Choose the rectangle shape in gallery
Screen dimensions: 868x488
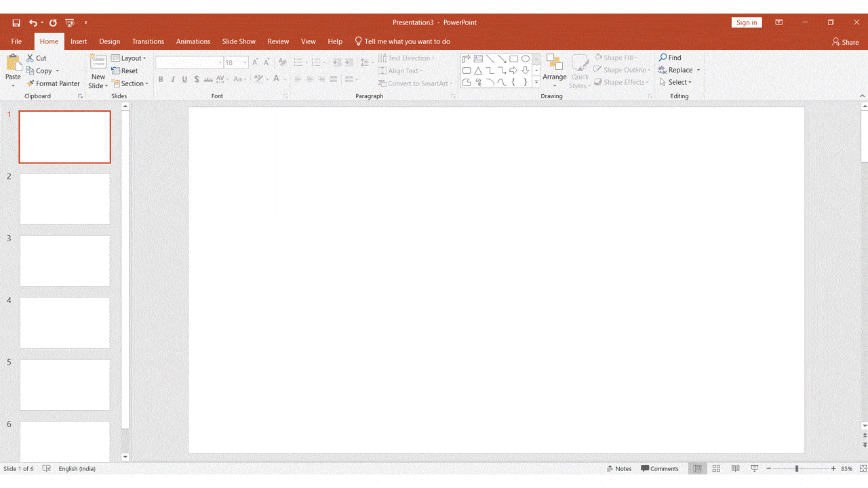(x=513, y=59)
